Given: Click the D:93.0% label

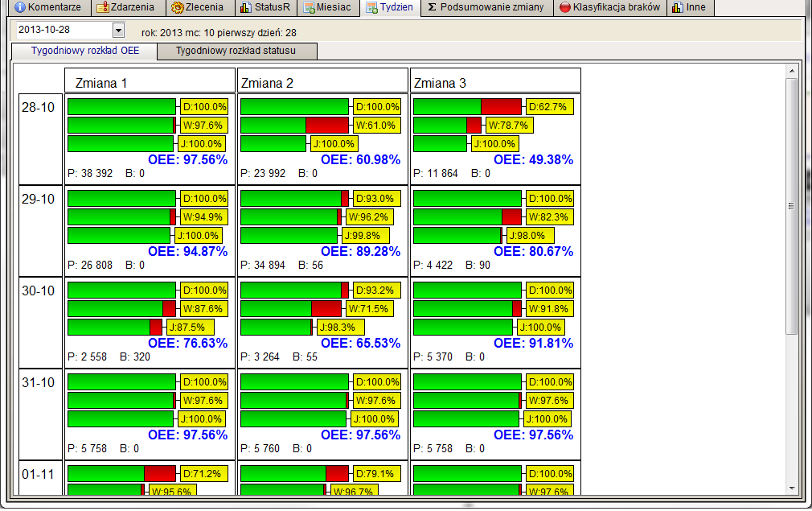Looking at the screenshot, I should click(376, 199).
